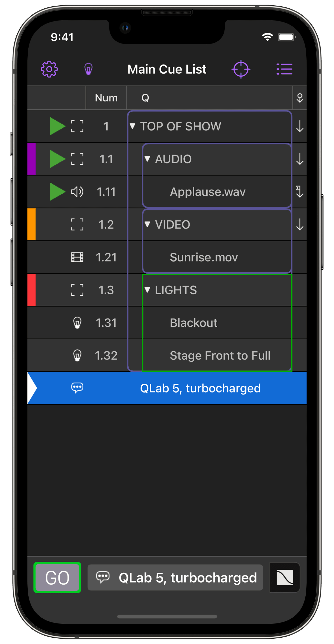
Task: Open the cue list chooser
Action: pos(284,69)
